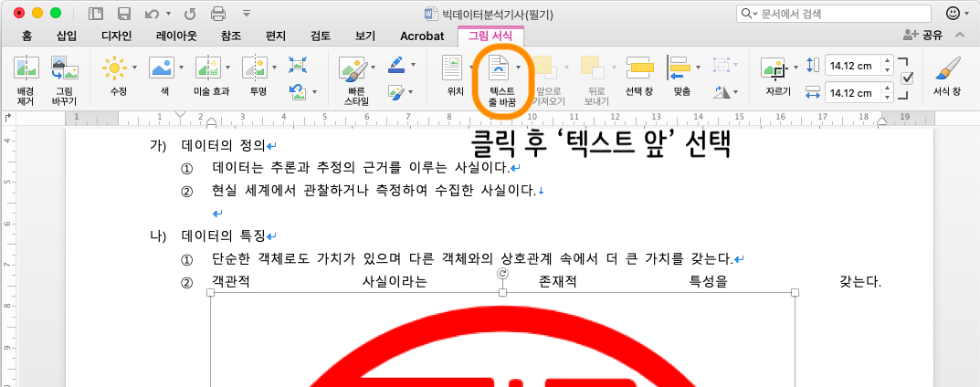Click the undo arrow icon

click(x=152, y=13)
